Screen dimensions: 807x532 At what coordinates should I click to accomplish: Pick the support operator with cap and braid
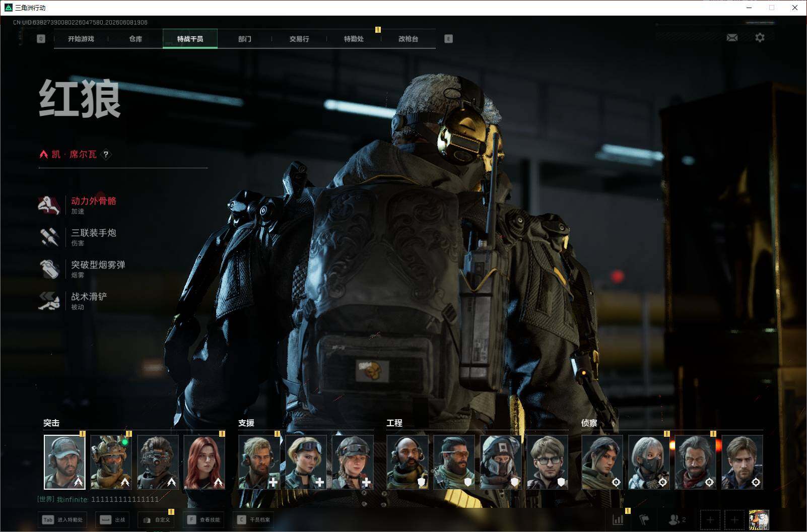click(x=353, y=462)
